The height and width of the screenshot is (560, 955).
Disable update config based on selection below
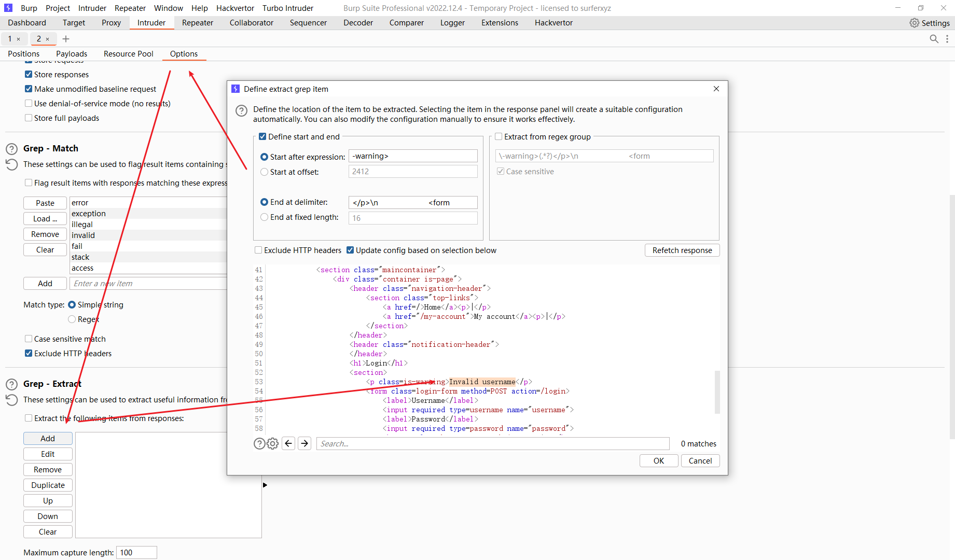pyautogui.click(x=351, y=250)
